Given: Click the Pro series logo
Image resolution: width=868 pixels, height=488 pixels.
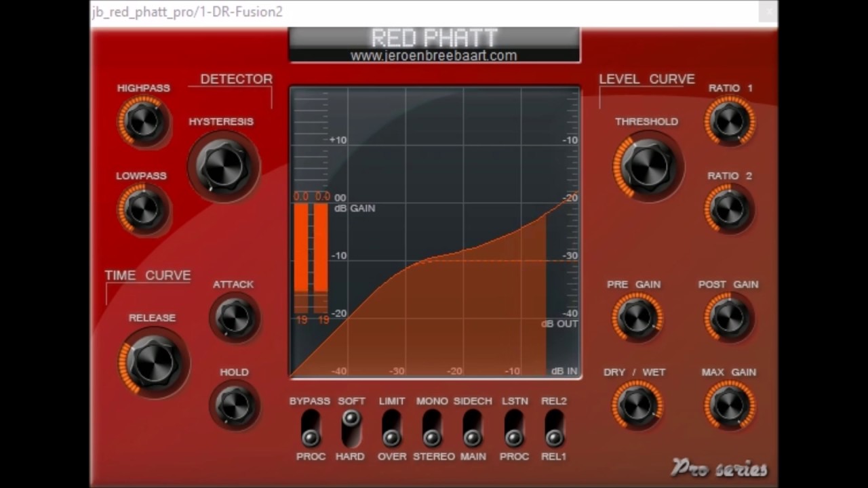Looking at the screenshot, I should tap(719, 468).
